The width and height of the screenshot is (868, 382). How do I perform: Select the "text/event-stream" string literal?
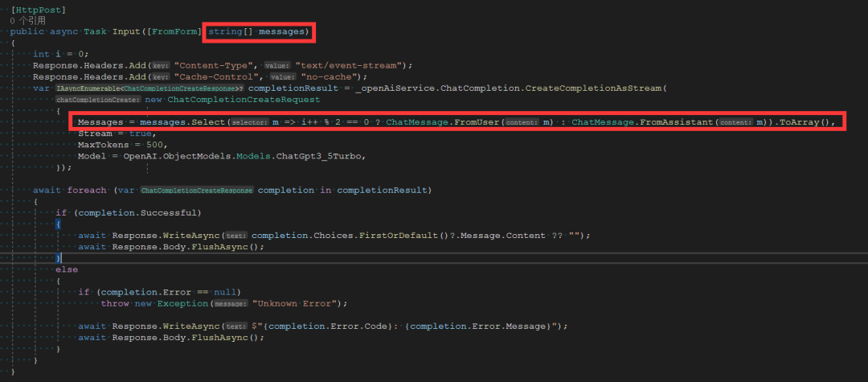[x=350, y=65]
